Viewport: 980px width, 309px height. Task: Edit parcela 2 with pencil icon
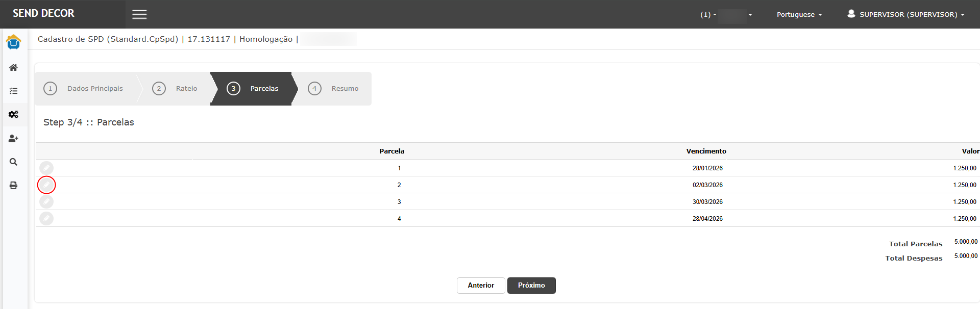(46, 185)
